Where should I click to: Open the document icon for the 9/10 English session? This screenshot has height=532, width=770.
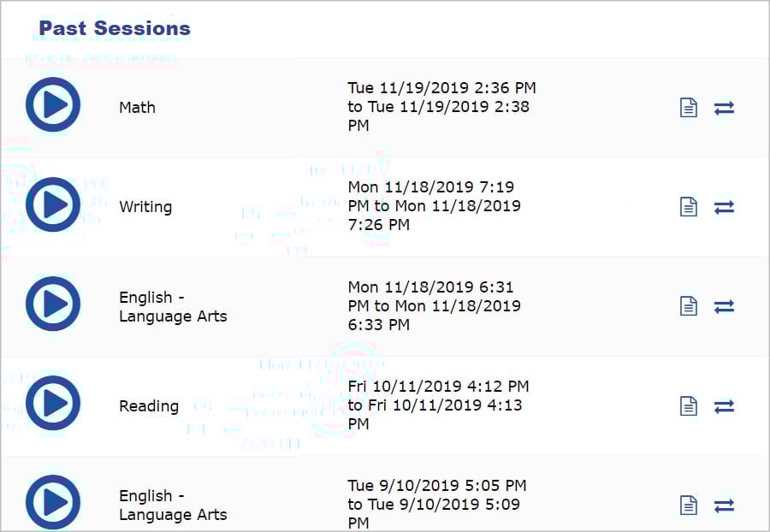point(689,505)
